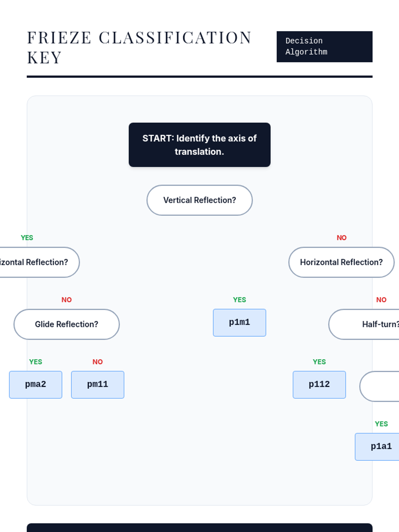The height and width of the screenshot is (532, 399).
Task: Click the p1m1 result box
Action: tap(239, 323)
